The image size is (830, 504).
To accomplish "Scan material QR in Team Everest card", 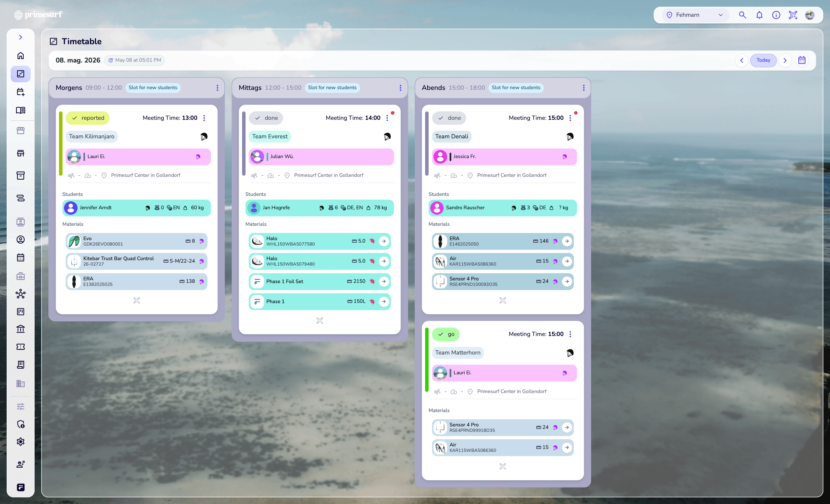I will pos(320,321).
